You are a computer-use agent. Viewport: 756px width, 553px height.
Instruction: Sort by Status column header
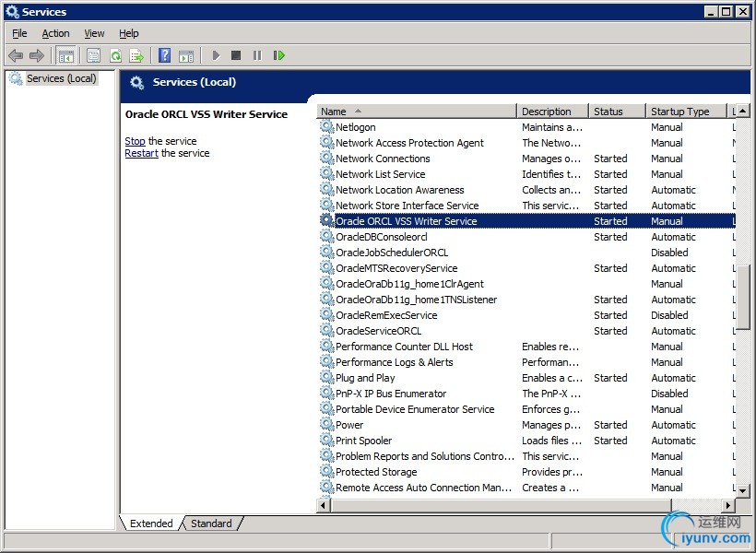(617, 112)
